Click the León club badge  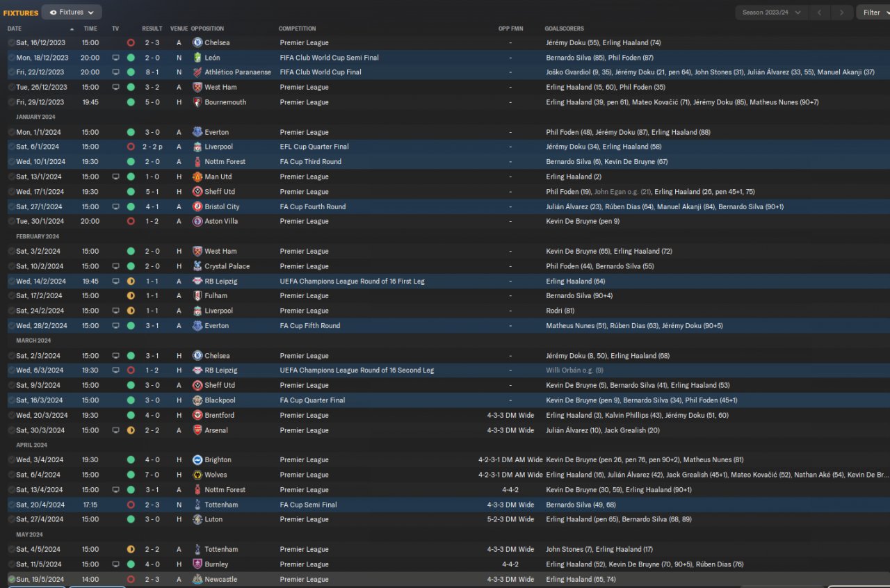tap(197, 58)
